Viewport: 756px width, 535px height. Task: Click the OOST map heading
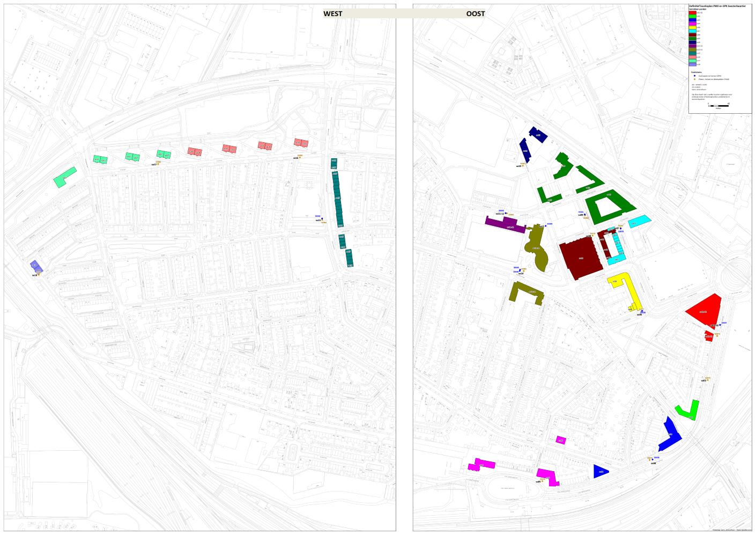coord(475,14)
